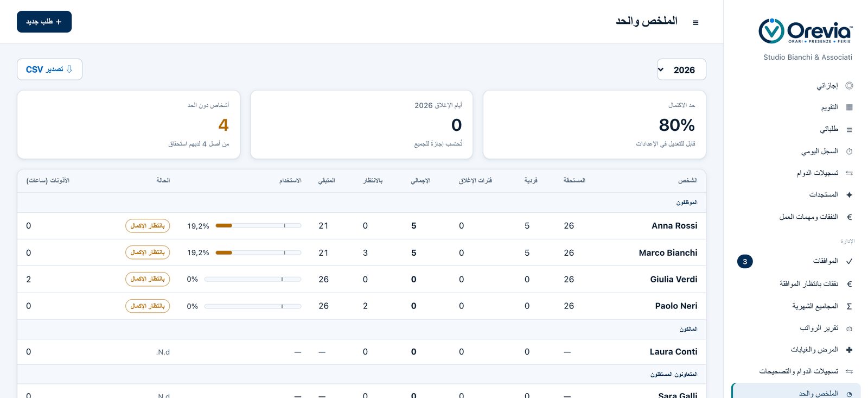Click the حد الاكتمال 80% card
The height and width of the screenshot is (398, 868).
click(x=594, y=125)
